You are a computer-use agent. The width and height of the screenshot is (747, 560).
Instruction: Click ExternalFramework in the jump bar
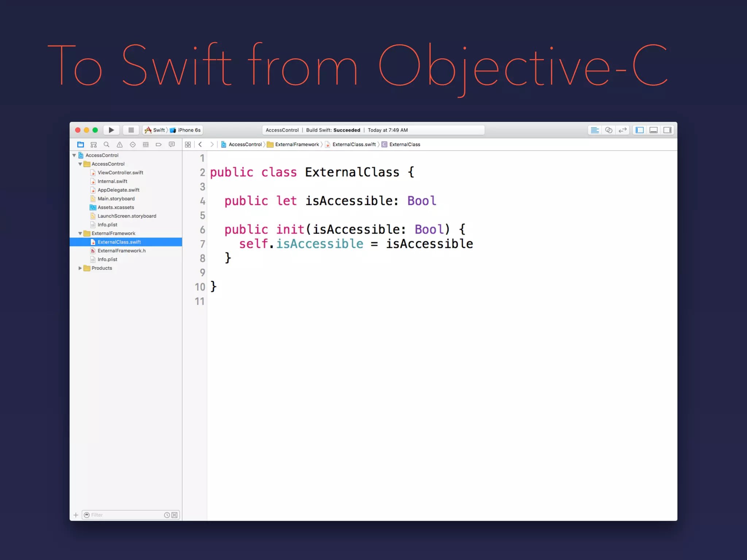click(297, 145)
